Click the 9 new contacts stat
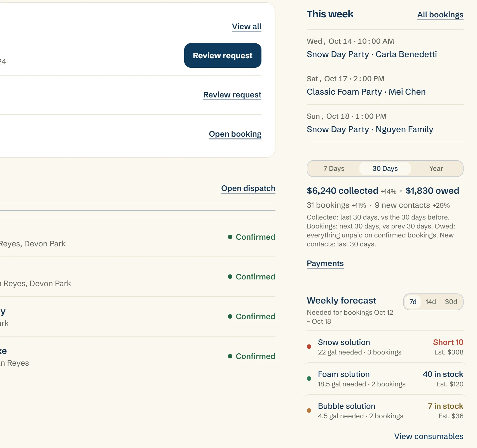 (x=402, y=205)
